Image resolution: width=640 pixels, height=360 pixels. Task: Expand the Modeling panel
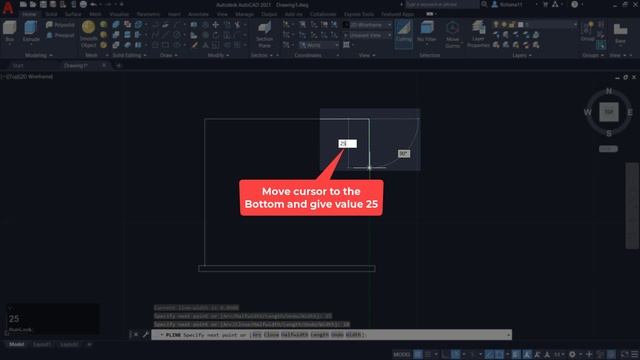[39, 55]
